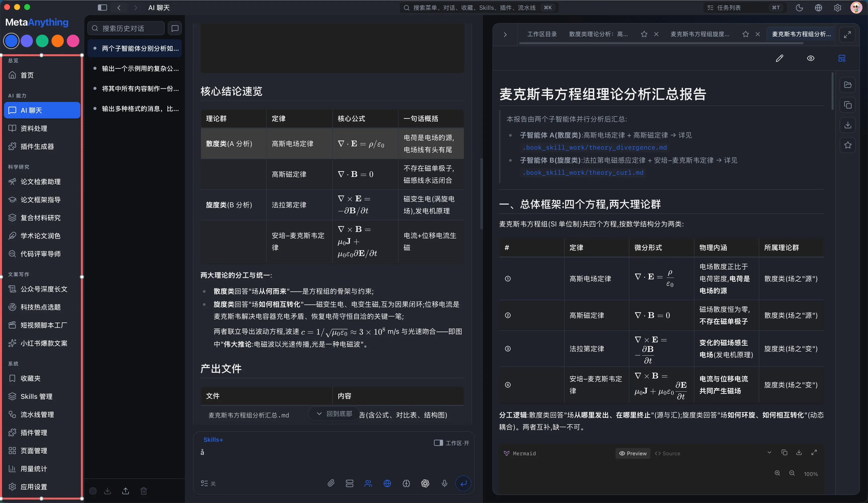Start voice input with microphone icon
The height and width of the screenshot is (503, 868).
pyautogui.click(x=444, y=483)
